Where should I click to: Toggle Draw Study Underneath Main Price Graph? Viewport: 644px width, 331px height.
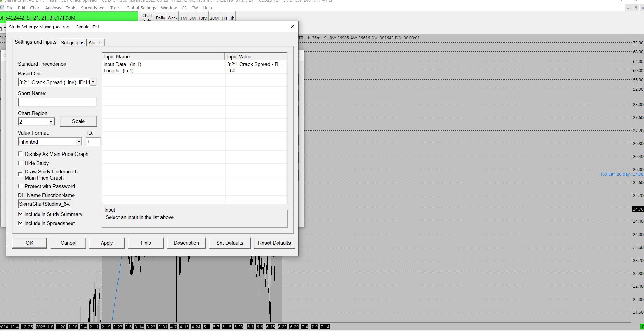20,174
